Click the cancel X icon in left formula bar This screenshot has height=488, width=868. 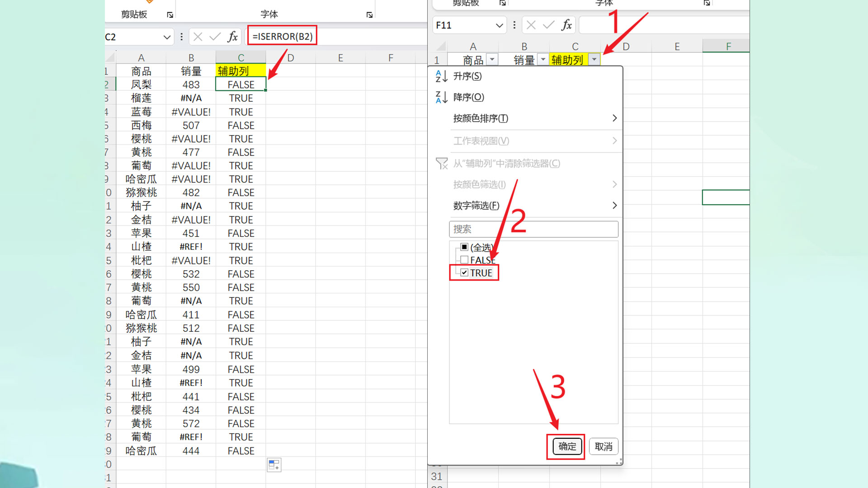[x=198, y=37]
